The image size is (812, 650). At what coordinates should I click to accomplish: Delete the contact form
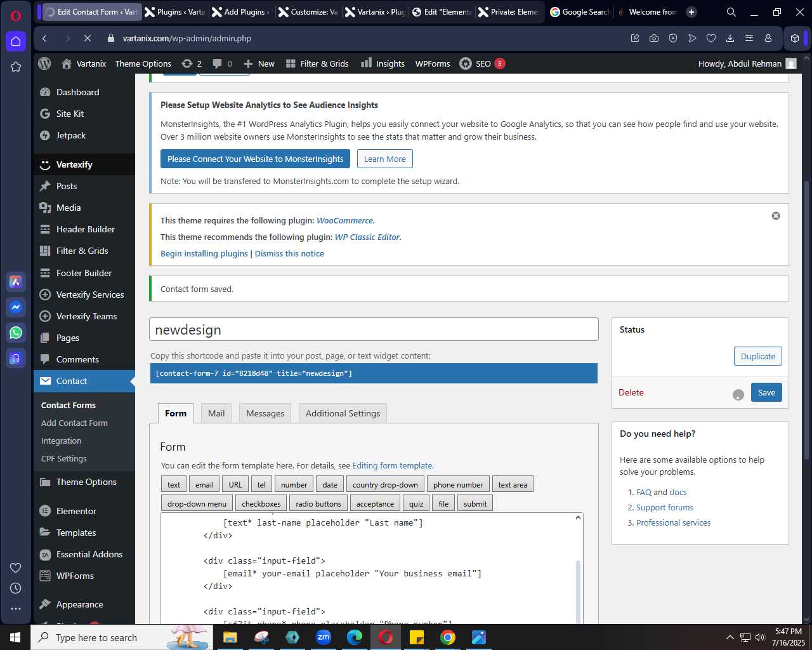(631, 392)
